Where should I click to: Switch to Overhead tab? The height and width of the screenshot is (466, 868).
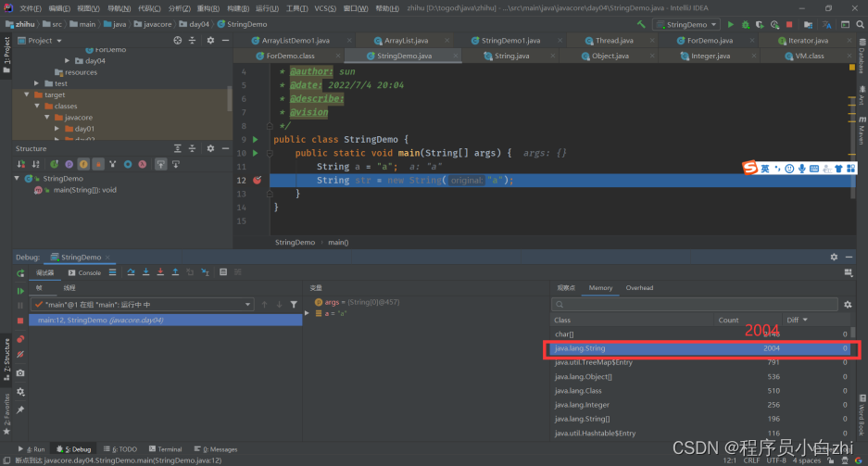[x=639, y=288]
